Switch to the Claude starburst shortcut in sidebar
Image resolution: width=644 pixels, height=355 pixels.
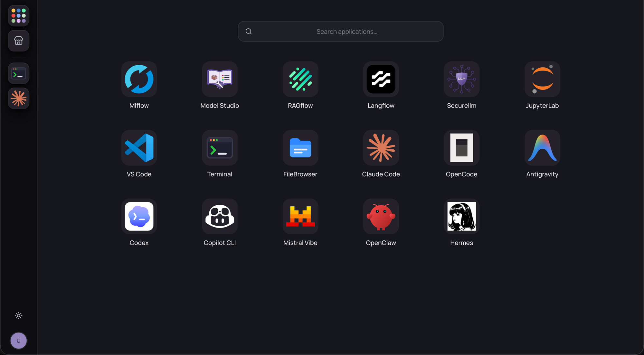pos(19,98)
